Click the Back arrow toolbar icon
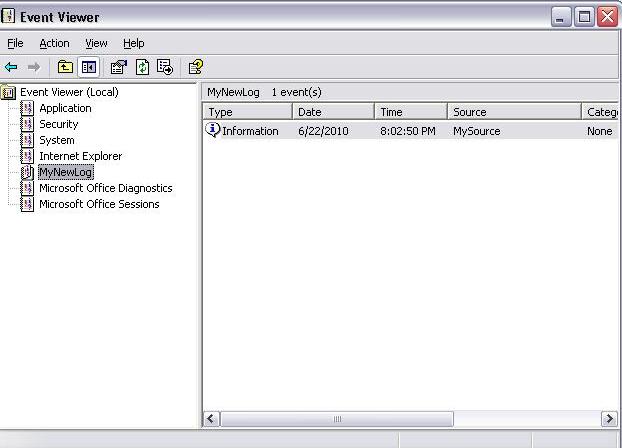This screenshot has width=622, height=448. coord(11,67)
